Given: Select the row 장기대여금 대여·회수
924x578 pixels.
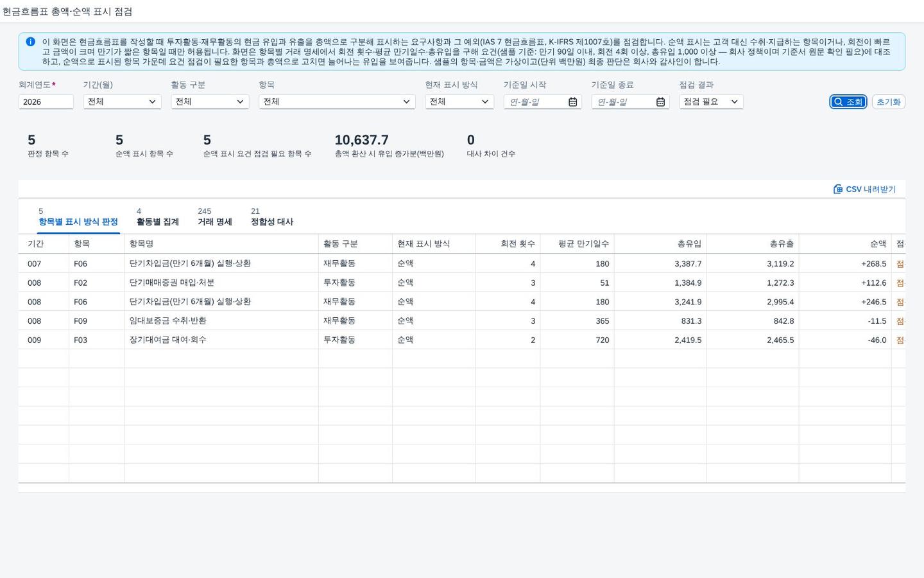Looking at the screenshot, I should point(462,340).
